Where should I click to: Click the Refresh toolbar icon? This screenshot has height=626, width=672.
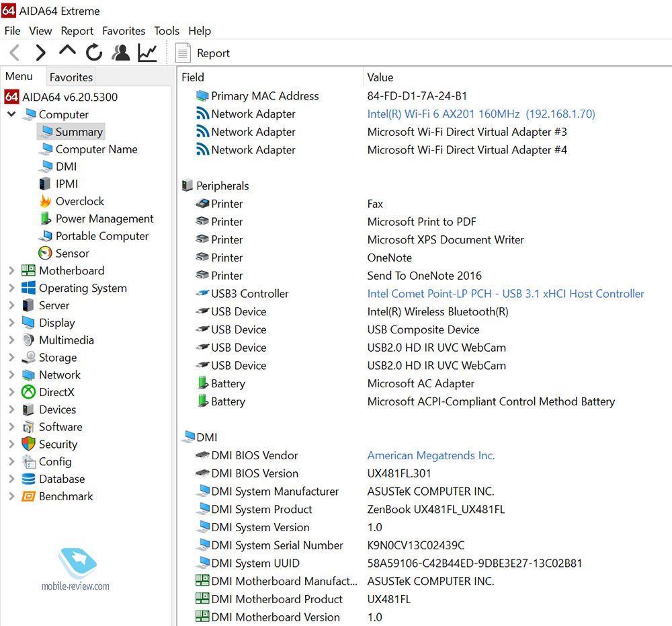(94, 52)
